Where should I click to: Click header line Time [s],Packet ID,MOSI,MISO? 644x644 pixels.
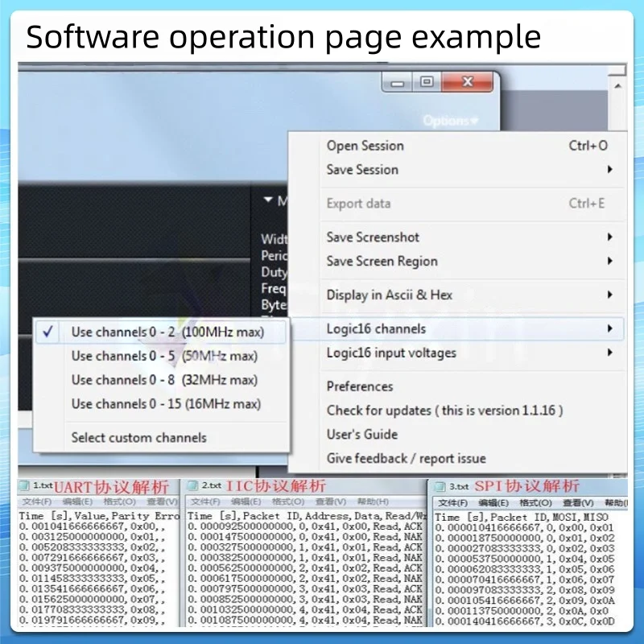pos(522,517)
